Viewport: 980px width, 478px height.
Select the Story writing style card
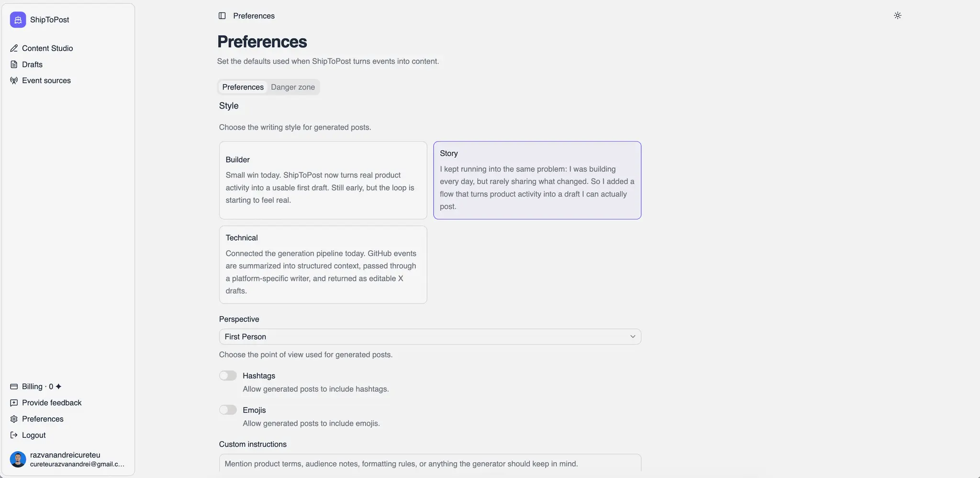coord(537,180)
